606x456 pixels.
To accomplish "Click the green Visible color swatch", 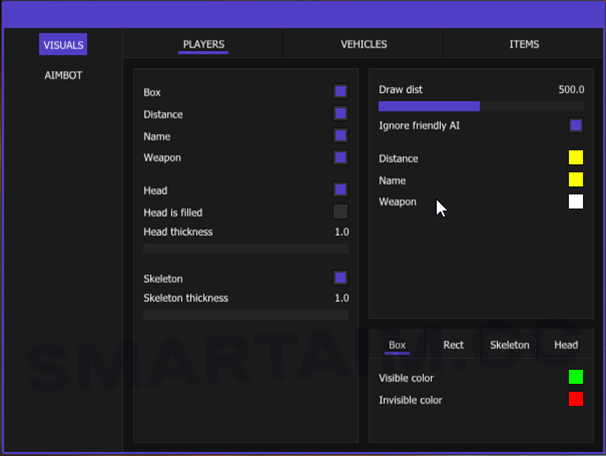I will coord(576,378).
